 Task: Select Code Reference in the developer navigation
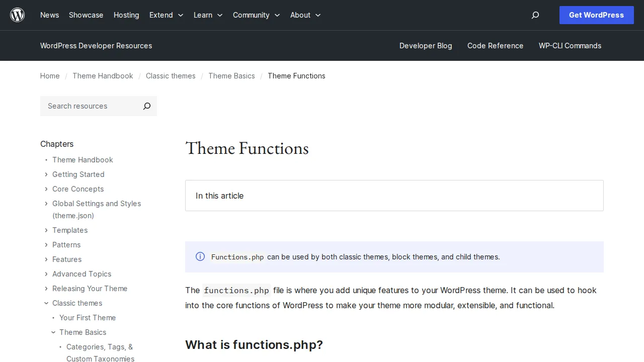pos(495,46)
